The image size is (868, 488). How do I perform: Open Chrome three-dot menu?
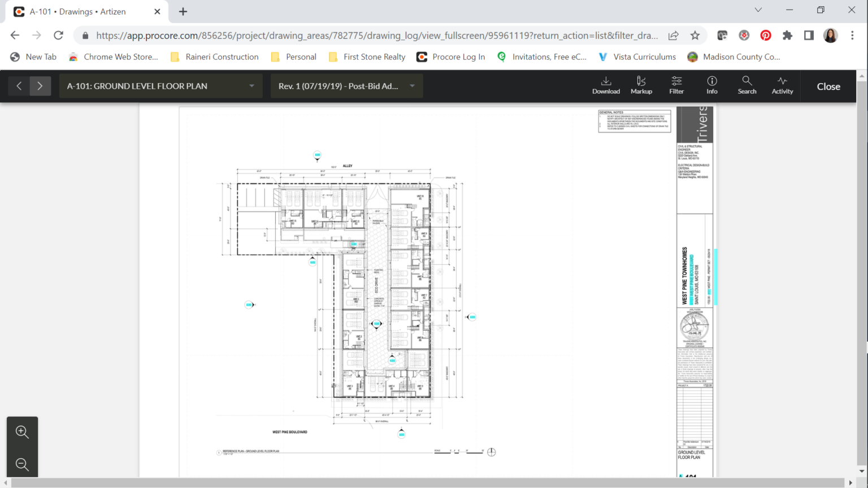852,35
